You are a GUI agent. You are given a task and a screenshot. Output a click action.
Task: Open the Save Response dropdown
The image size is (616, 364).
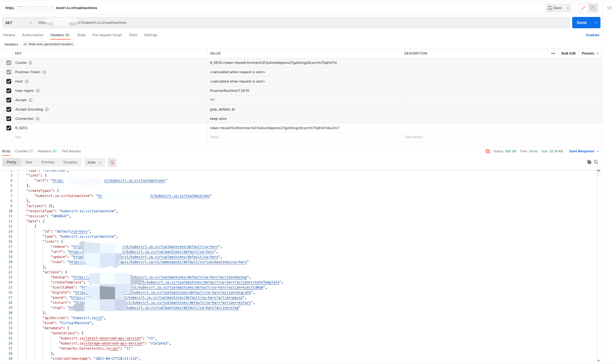pos(584,151)
